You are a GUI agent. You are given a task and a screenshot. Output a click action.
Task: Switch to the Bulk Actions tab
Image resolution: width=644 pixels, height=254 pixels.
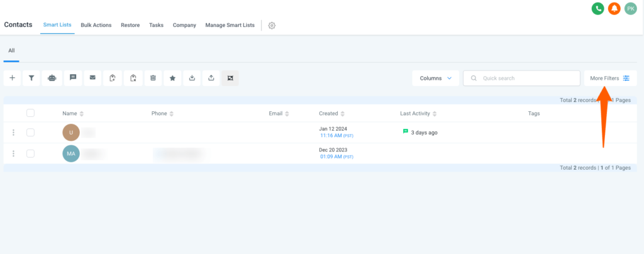click(x=96, y=25)
